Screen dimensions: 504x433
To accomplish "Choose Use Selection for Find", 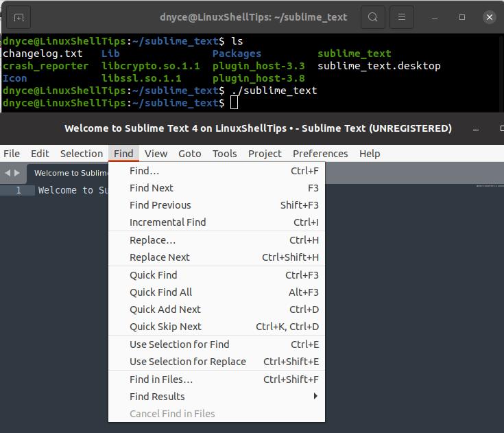I will tap(217, 344).
